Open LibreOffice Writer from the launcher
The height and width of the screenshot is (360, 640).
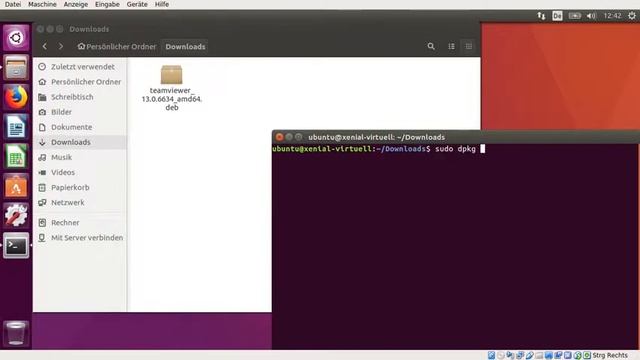(x=16, y=127)
